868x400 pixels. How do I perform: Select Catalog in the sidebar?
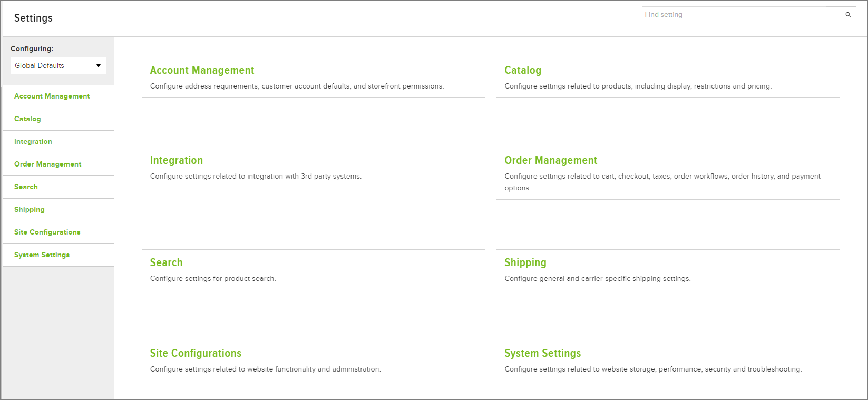coord(27,119)
